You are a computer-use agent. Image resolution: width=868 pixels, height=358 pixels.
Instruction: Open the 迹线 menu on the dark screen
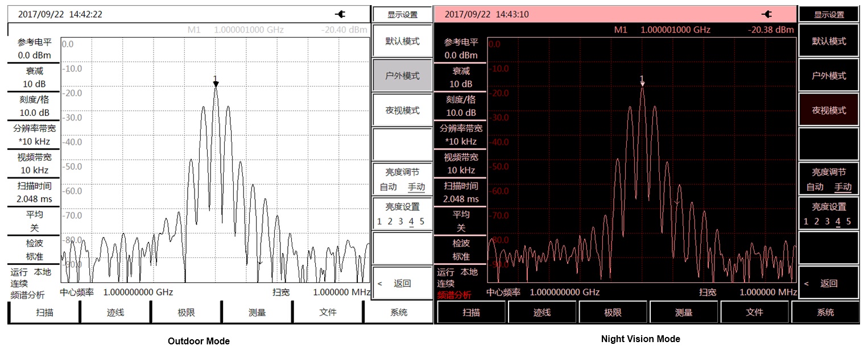point(542,313)
